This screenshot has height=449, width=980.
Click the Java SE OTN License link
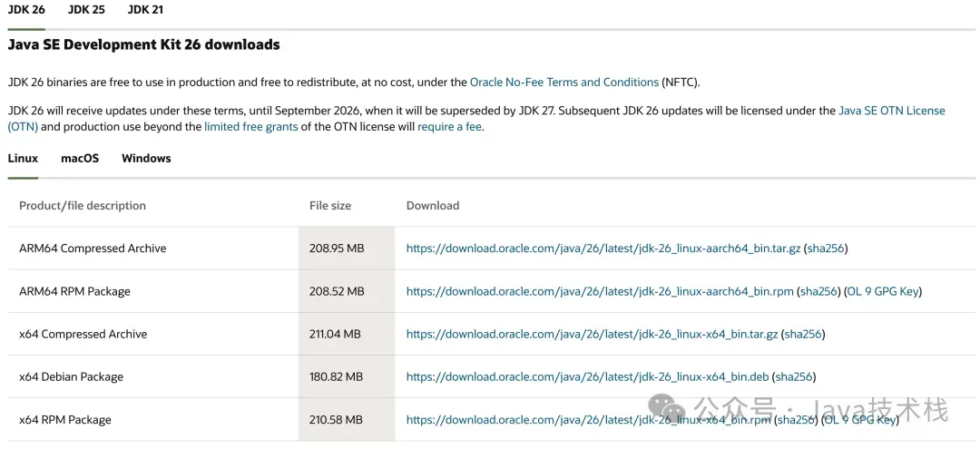coord(891,111)
